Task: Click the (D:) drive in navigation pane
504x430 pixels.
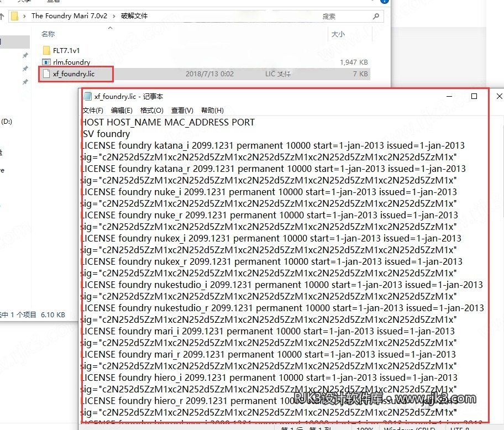Action: pyautogui.click(x=7, y=122)
